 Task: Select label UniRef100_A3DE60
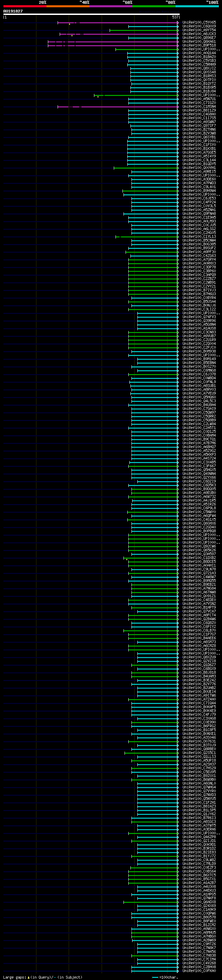coord(199,179)
